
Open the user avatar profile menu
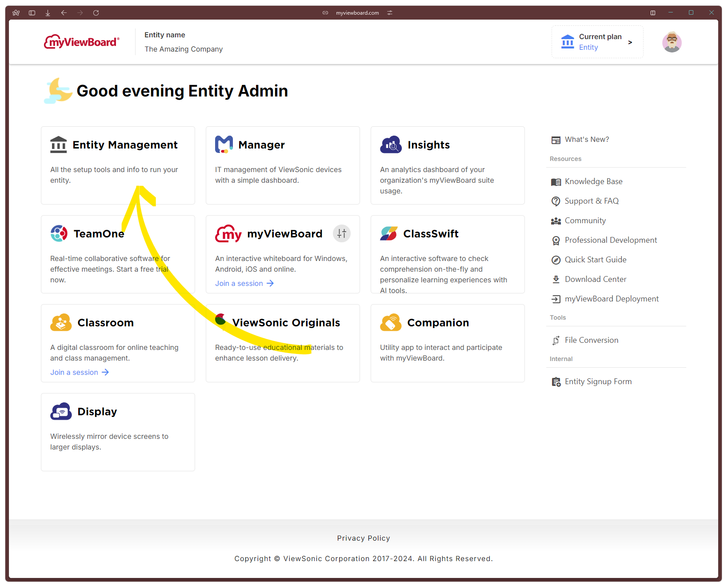672,42
